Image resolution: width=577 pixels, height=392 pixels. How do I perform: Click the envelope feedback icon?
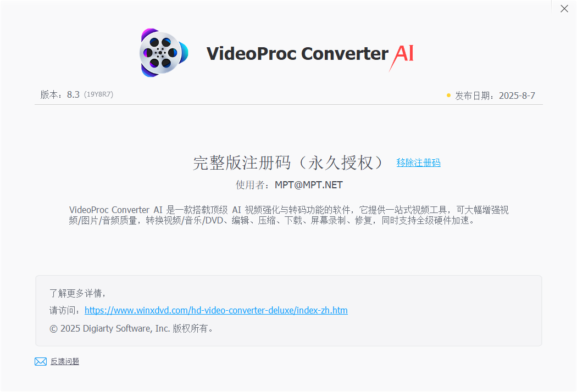tap(41, 361)
